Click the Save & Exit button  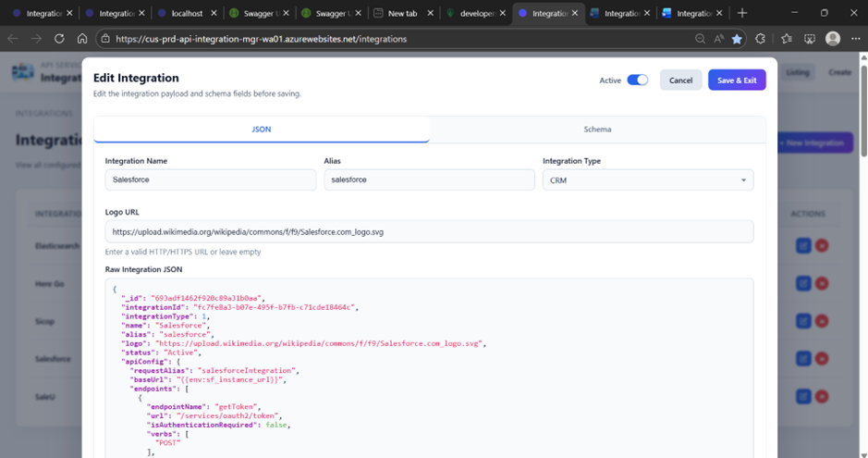737,80
